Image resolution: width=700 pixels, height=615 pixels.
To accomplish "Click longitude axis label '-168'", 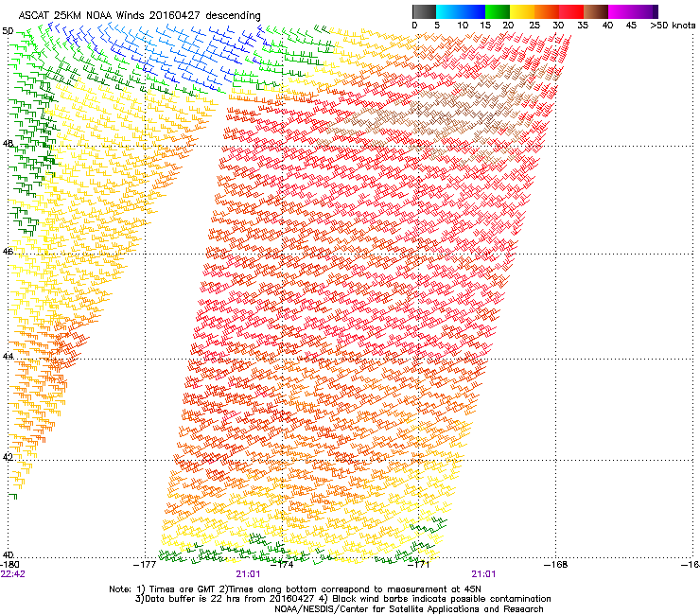I will (x=556, y=565).
